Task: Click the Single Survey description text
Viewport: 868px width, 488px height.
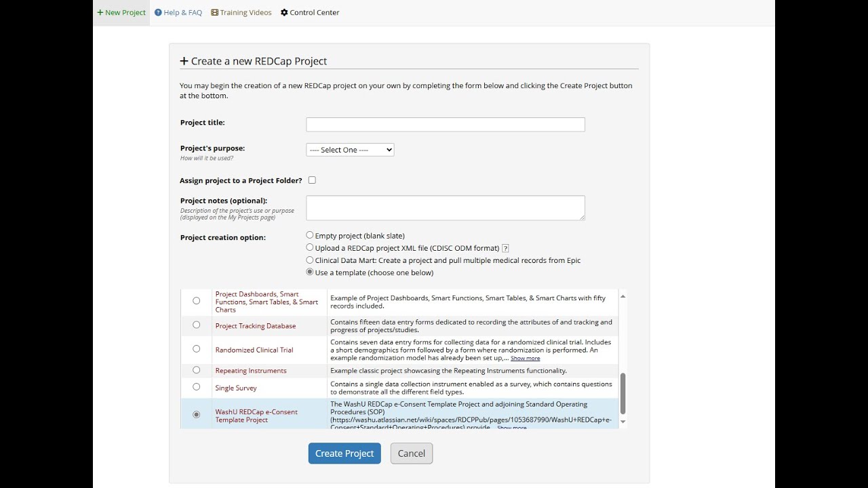Action: pyautogui.click(x=471, y=388)
